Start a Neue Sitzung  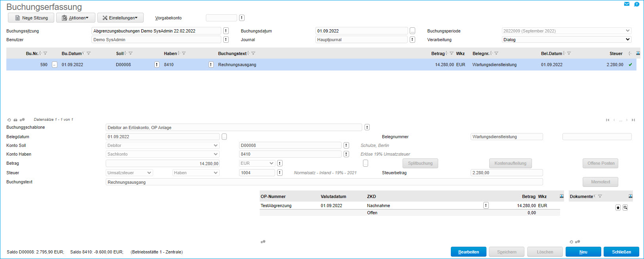[x=31, y=18]
